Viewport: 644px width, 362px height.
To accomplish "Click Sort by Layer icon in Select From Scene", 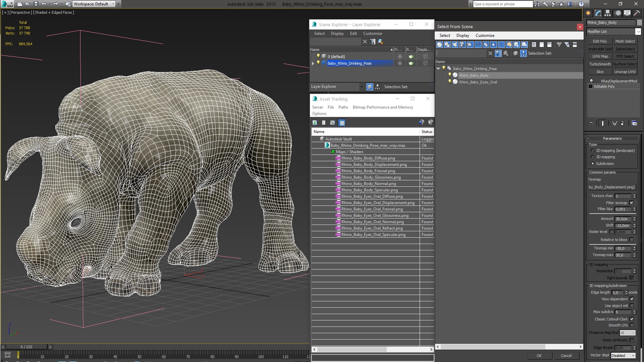I will [x=516, y=53].
